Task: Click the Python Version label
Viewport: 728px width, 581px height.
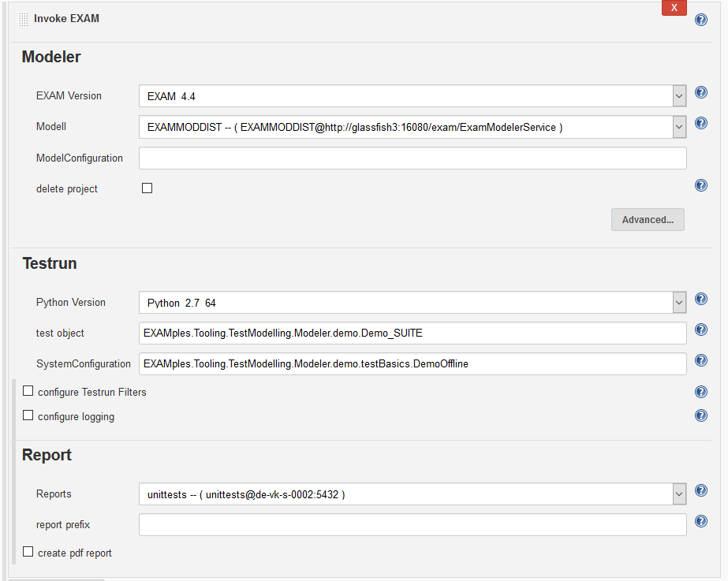Action: click(x=70, y=303)
